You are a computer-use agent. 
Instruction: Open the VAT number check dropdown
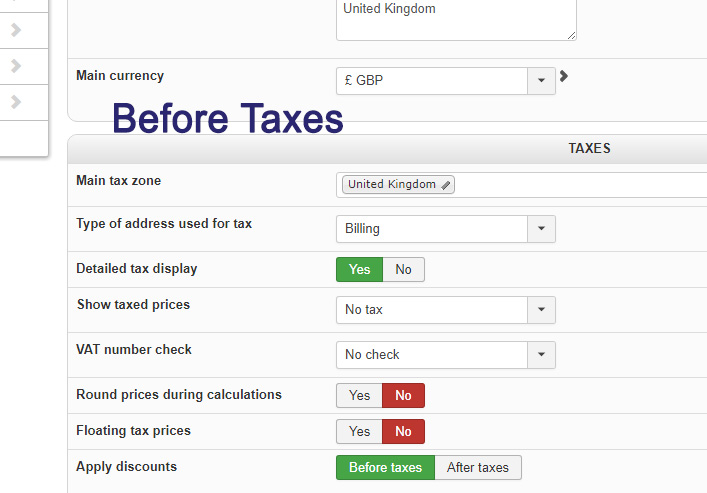pyautogui.click(x=445, y=354)
